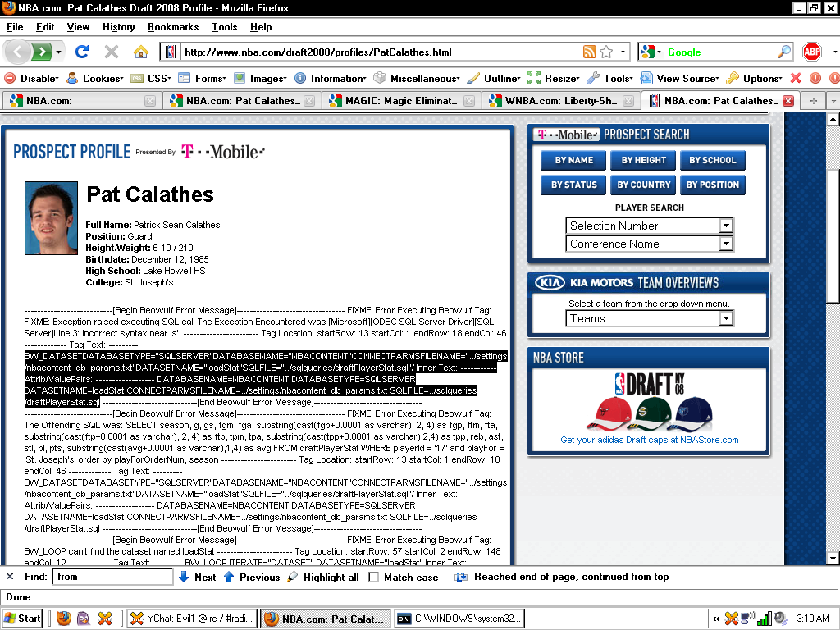The image size is (840, 630).
Task: Open a new tab with plus button
Action: coord(813,101)
